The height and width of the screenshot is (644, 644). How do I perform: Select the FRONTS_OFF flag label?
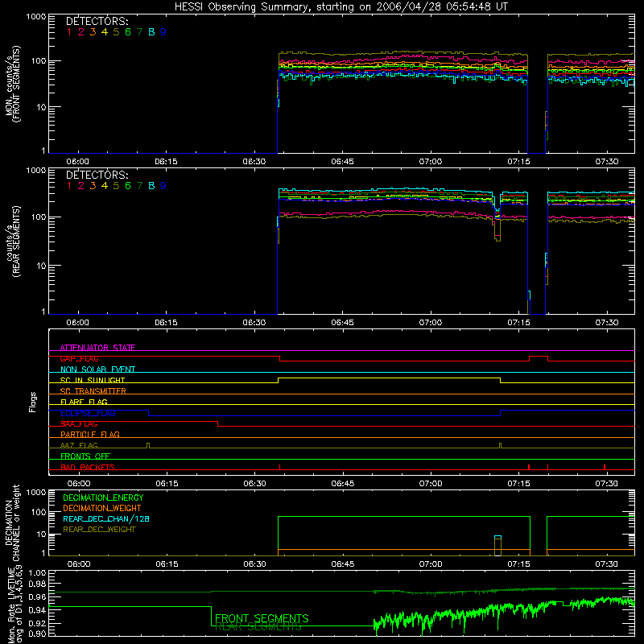(x=85, y=456)
